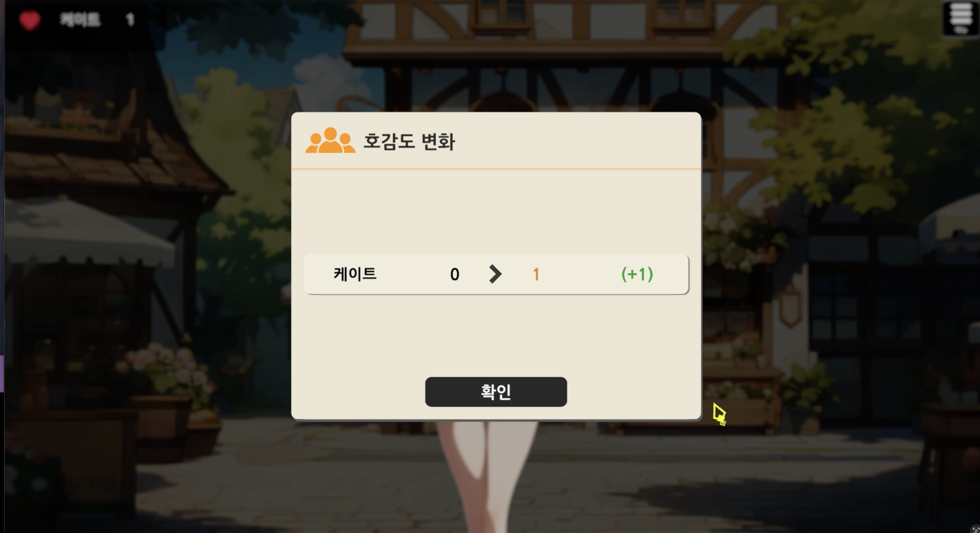Click the dark chevron arrow between values

(x=495, y=274)
